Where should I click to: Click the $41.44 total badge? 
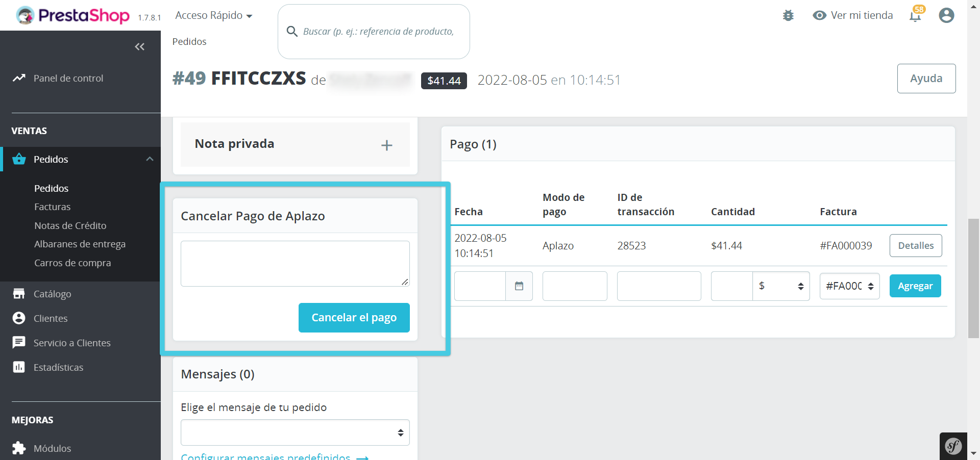(x=444, y=81)
